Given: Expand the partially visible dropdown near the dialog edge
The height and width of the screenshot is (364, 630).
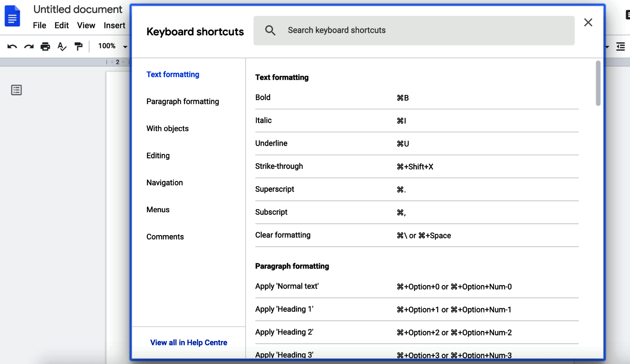Looking at the screenshot, I should click(x=607, y=46).
